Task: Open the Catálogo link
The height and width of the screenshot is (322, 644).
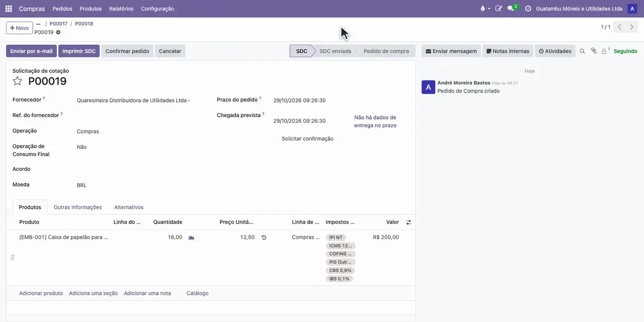Action: click(197, 293)
